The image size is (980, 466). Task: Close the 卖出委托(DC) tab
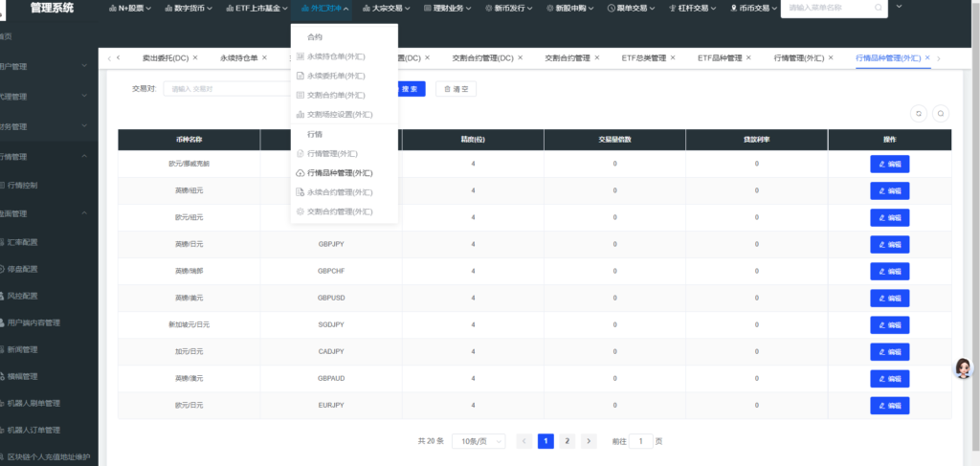(x=195, y=57)
